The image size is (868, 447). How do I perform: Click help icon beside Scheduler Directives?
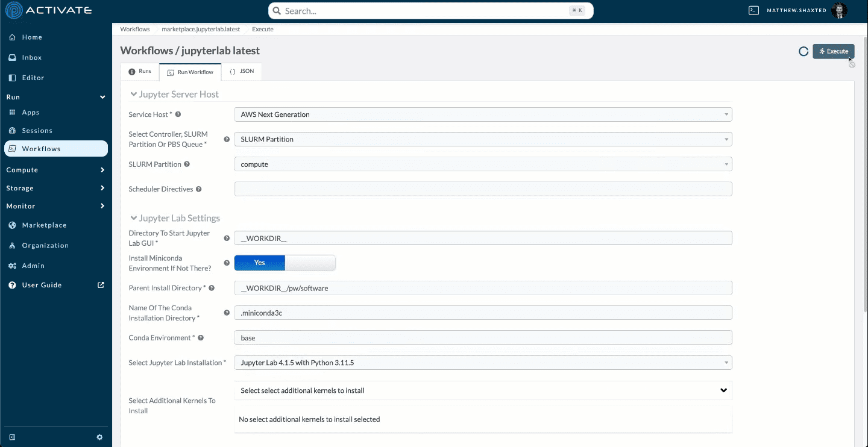point(198,189)
